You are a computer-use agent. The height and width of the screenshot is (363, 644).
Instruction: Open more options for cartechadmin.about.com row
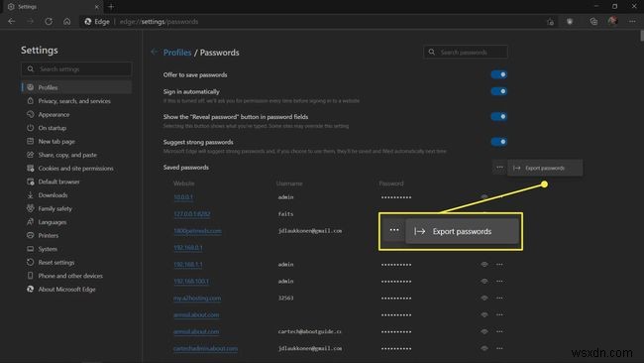click(499, 348)
